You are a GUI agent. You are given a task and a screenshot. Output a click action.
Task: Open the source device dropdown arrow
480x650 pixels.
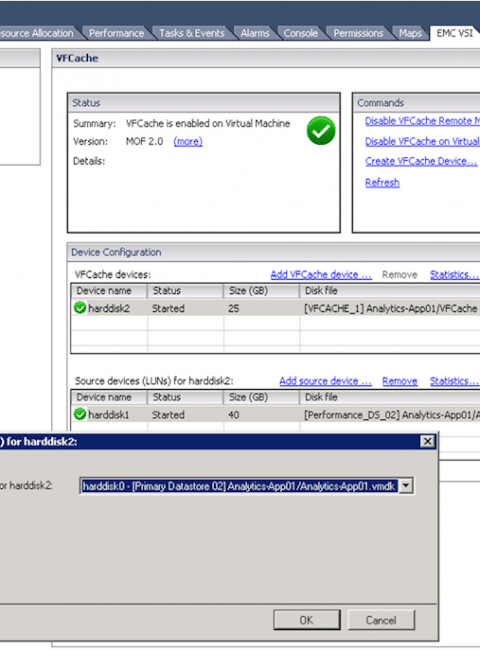[x=406, y=485]
